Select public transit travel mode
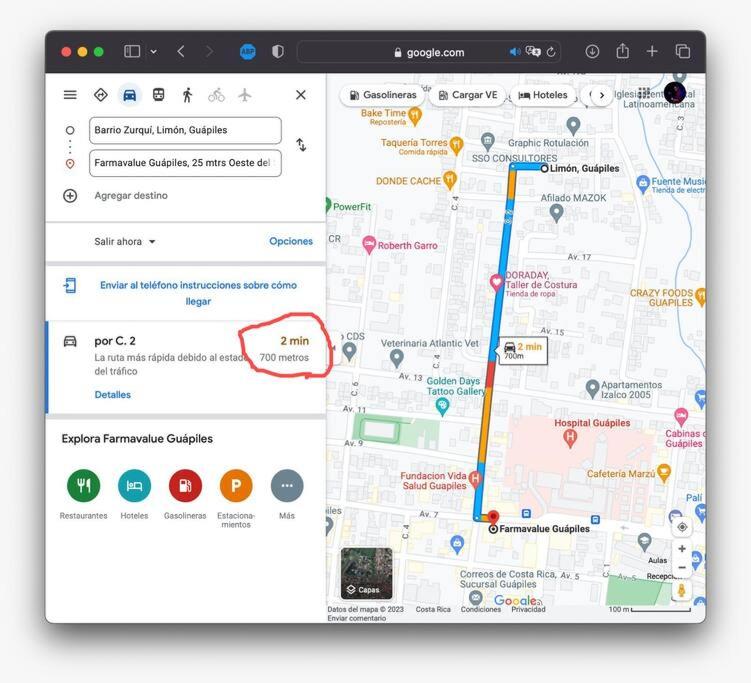 point(159,95)
